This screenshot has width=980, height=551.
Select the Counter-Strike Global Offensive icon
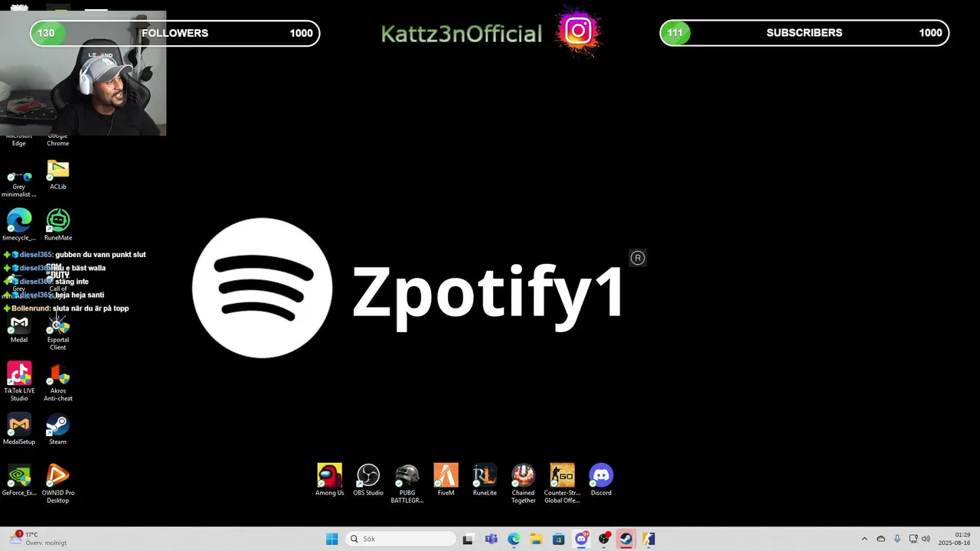[x=562, y=484]
